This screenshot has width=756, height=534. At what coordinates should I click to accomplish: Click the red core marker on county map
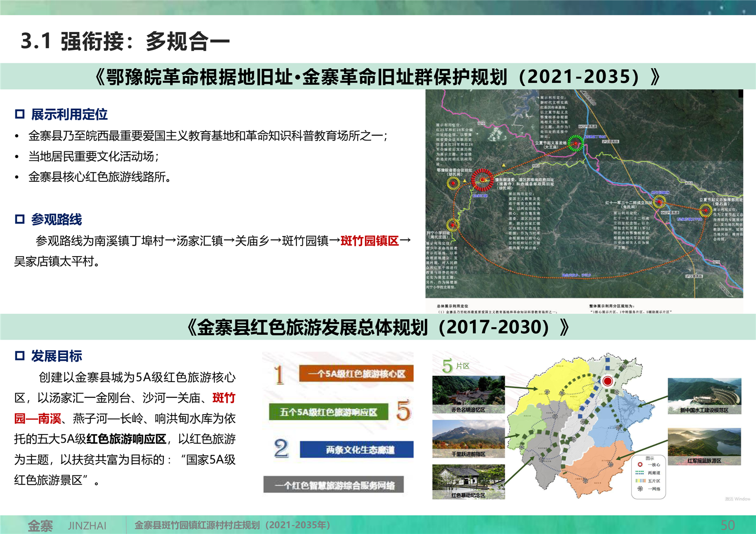(x=607, y=381)
